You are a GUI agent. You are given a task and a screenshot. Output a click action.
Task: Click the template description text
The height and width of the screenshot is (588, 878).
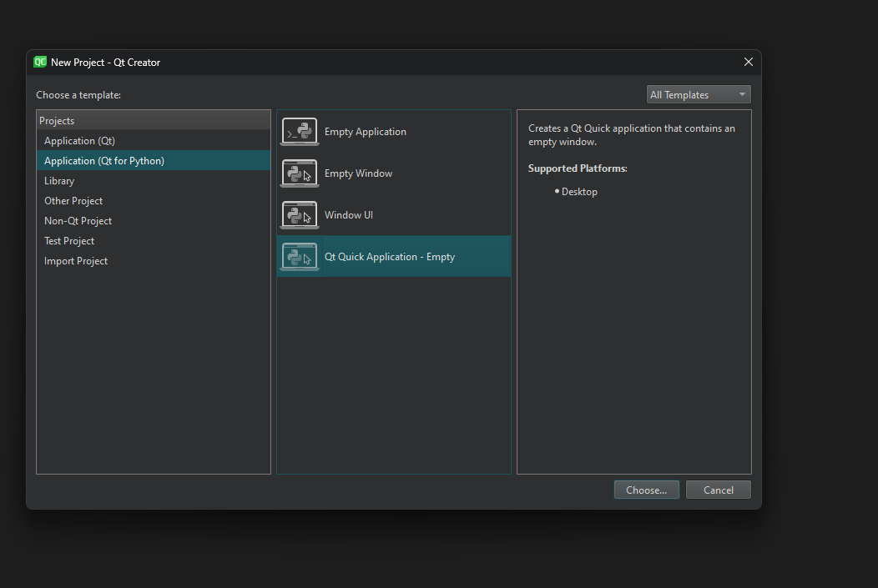[x=632, y=135]
